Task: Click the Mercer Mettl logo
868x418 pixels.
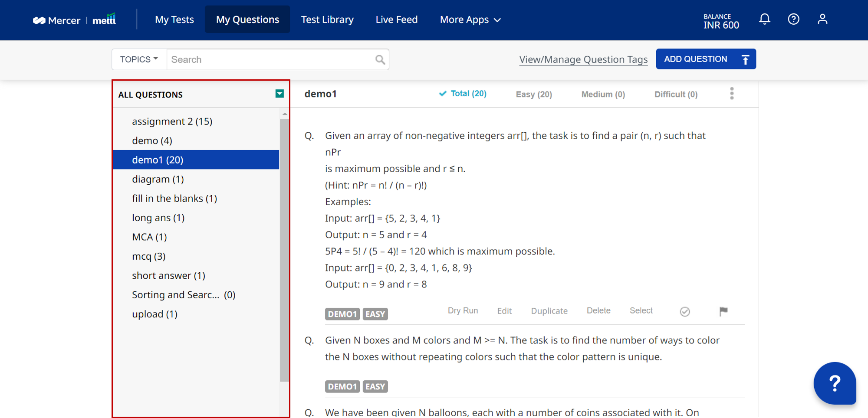Action: (x=74, y=20)
